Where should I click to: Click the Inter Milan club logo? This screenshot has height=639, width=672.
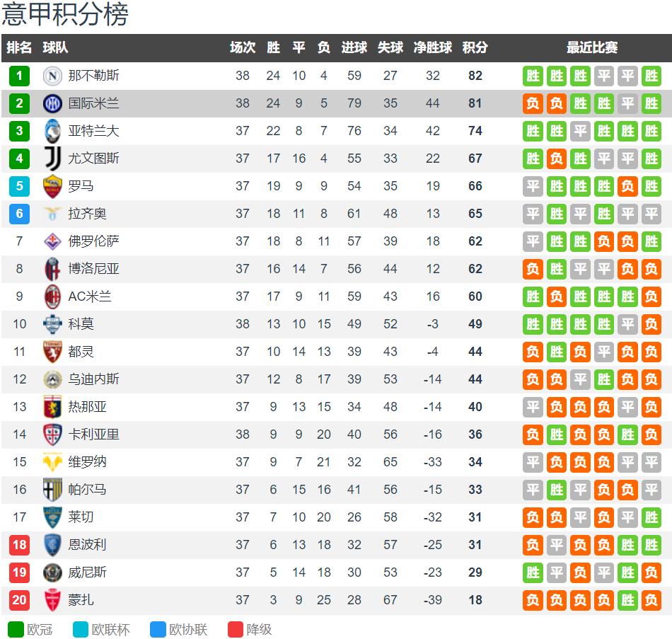point(52,103)
